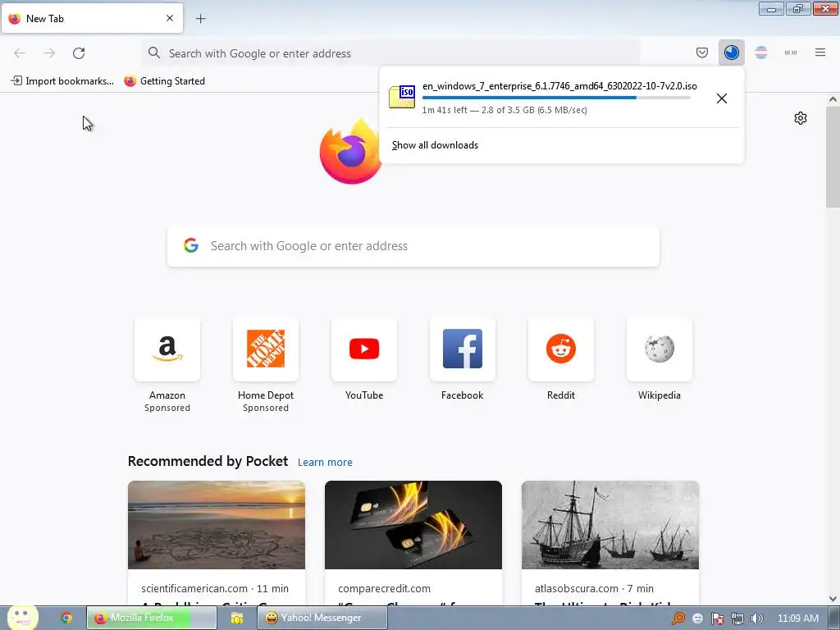Screen dimensions: 840x630
Task: Switch to Yahoo! Messenger taskbar button
Action: click(x=322, y=618)
